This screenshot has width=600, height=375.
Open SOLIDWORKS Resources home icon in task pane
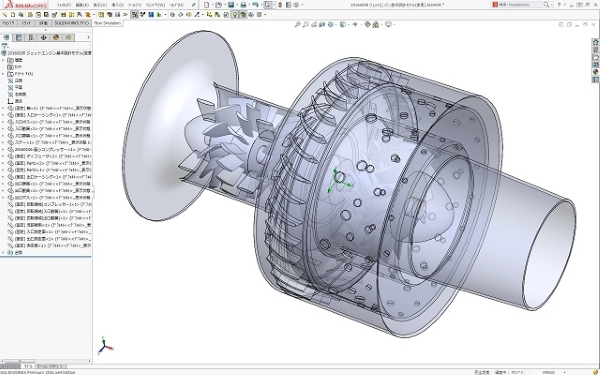click(595, 42)
